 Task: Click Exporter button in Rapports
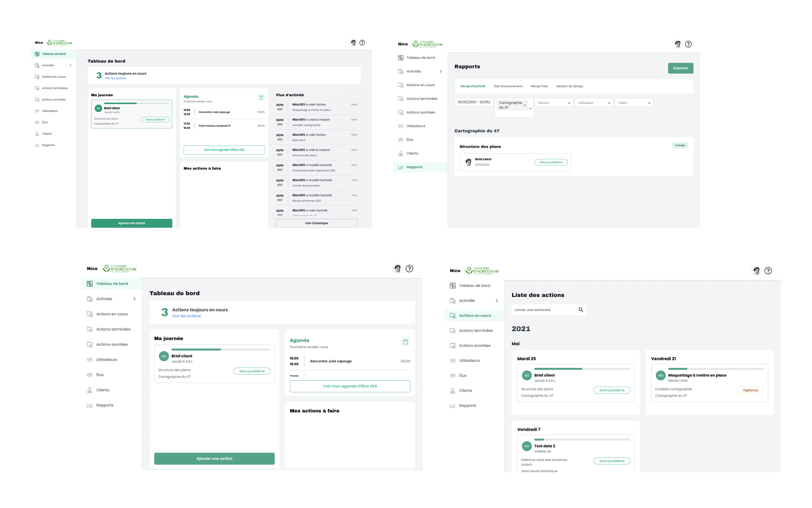click(680, 68)
